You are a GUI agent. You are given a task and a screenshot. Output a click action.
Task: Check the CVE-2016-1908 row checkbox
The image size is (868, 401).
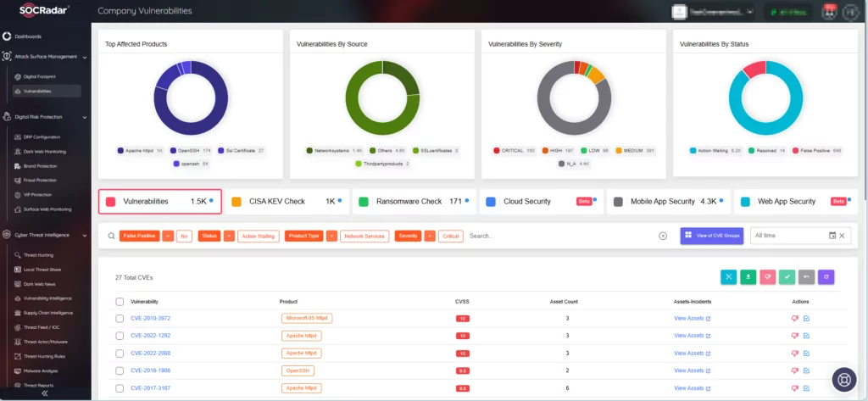tap(120, 370)
